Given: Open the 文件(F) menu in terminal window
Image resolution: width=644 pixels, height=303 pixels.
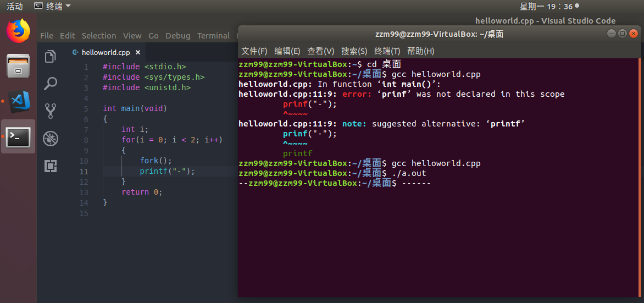Looking at the screenshot, I should tap(254, 51).
